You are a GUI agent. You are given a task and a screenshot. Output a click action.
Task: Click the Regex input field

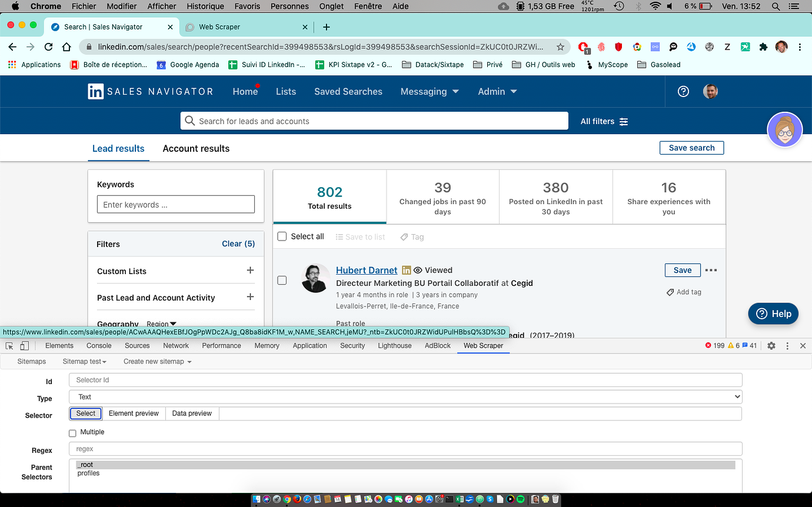pos(405,449)
